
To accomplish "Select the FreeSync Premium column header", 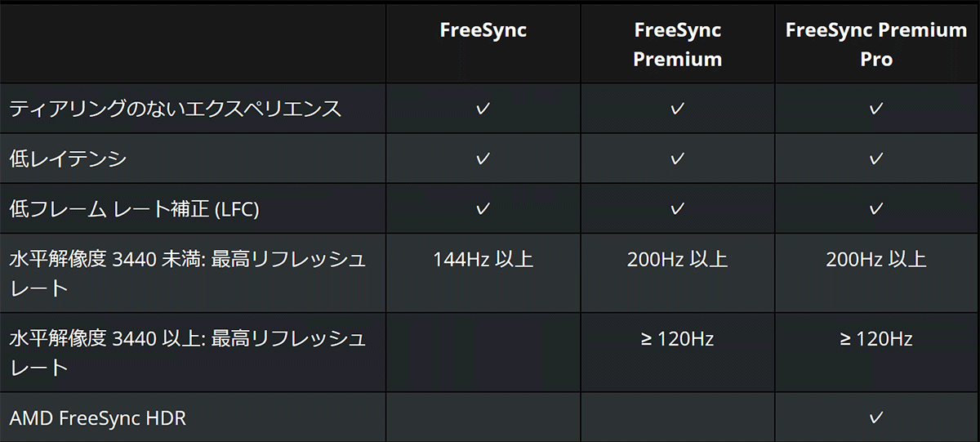I will coord(677,44).
